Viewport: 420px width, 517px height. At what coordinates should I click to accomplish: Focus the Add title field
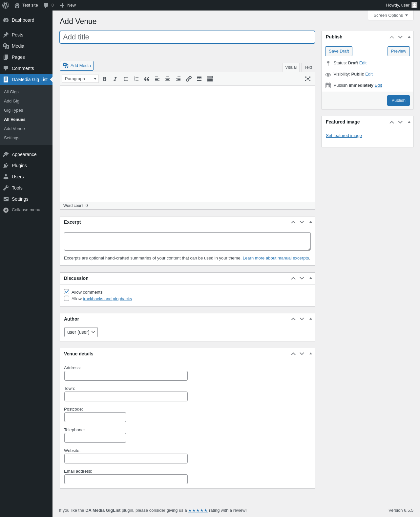click(187, 37)
